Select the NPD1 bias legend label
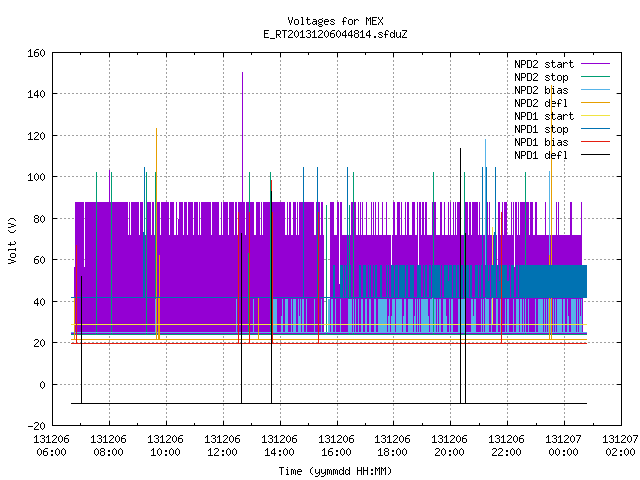Viewport: 640px width, 480px height. [x=541, y=142]
